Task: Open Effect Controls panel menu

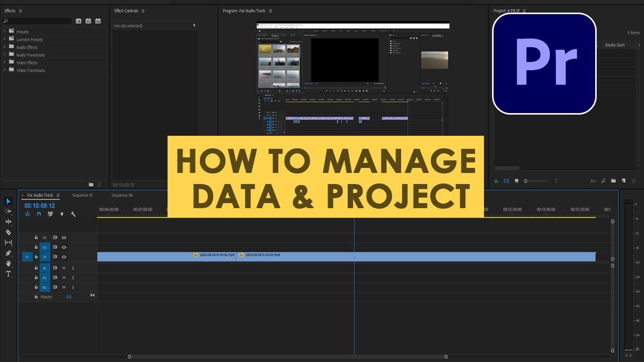Action: [143, 11]
